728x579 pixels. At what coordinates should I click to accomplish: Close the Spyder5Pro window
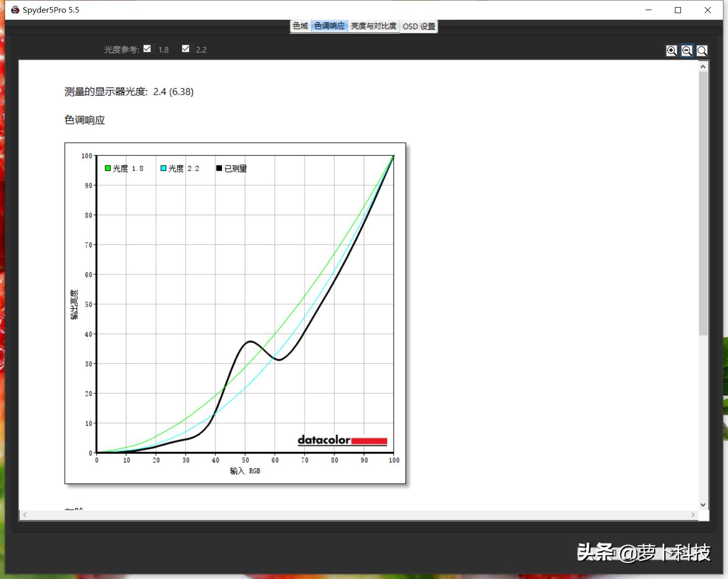pyautogui.click(x=708, y=10)
